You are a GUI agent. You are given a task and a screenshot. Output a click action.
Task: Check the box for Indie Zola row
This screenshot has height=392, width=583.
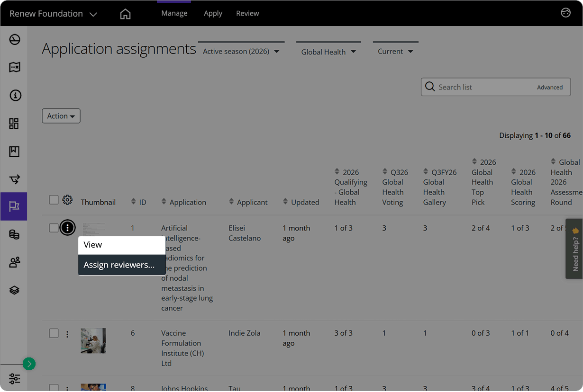pyautogui.click(x=54, y=333)
